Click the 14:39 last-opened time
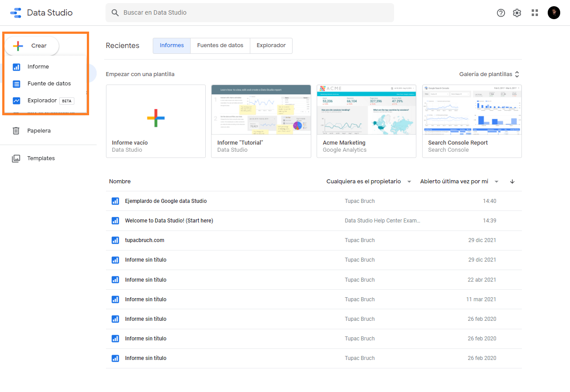Screen dimensions: 570x392 click(489, 221)
